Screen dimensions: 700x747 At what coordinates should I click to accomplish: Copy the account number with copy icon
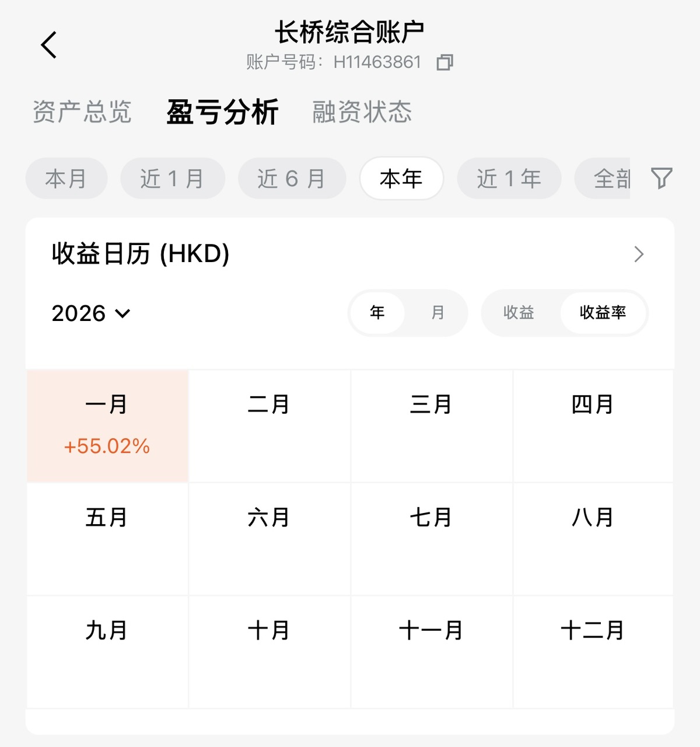(x=444, y=62)
